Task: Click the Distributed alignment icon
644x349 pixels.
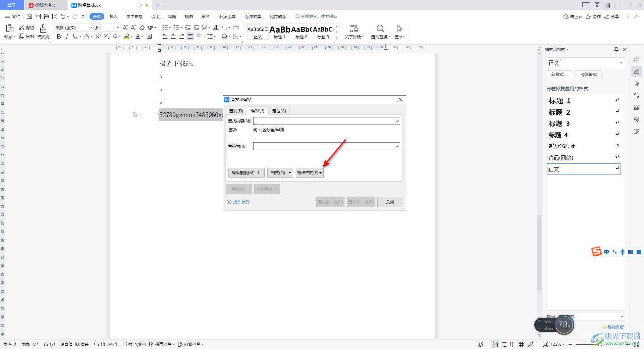Action: (199, 36)
